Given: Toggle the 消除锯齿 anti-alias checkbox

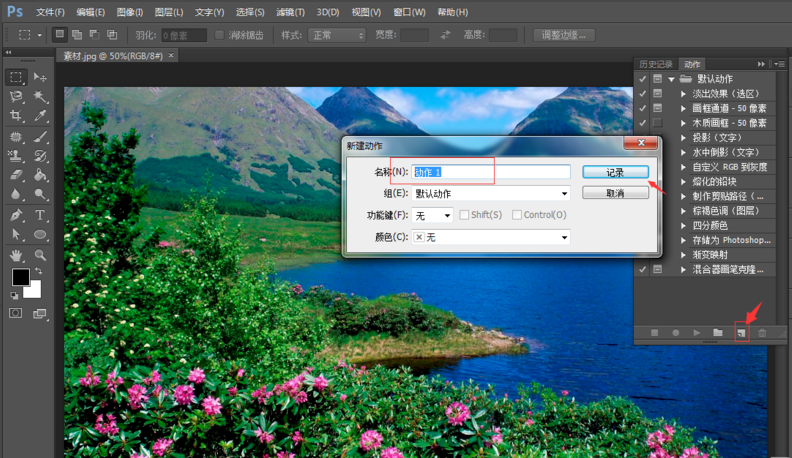Looking at the screenshot, I should 220,35.
